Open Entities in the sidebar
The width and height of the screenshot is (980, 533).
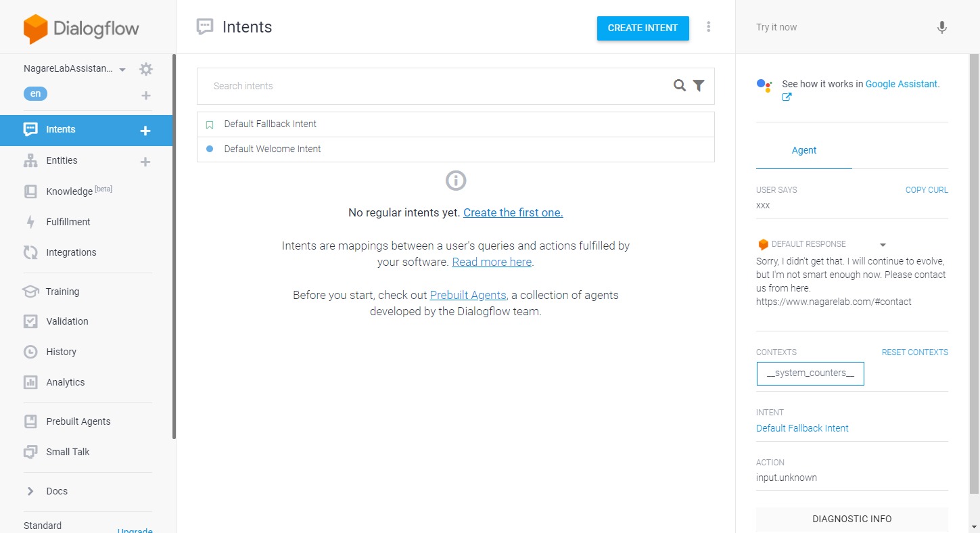tap(62, 160)
